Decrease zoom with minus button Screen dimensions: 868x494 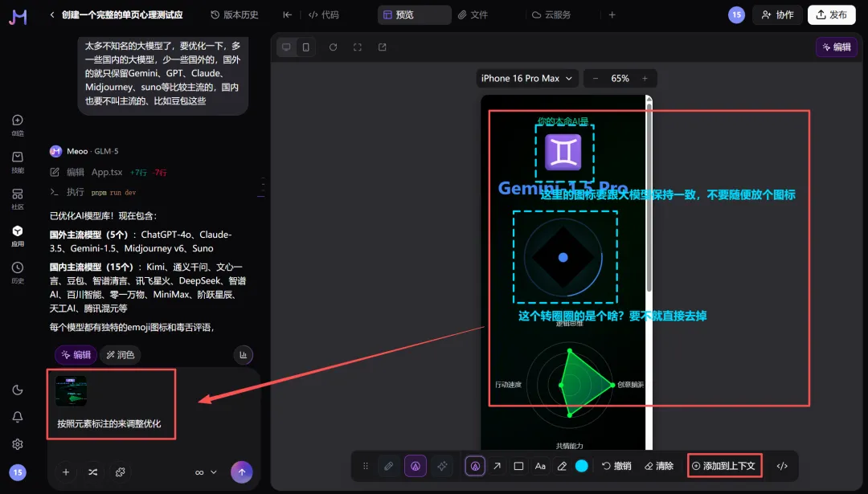pos(596,79)
